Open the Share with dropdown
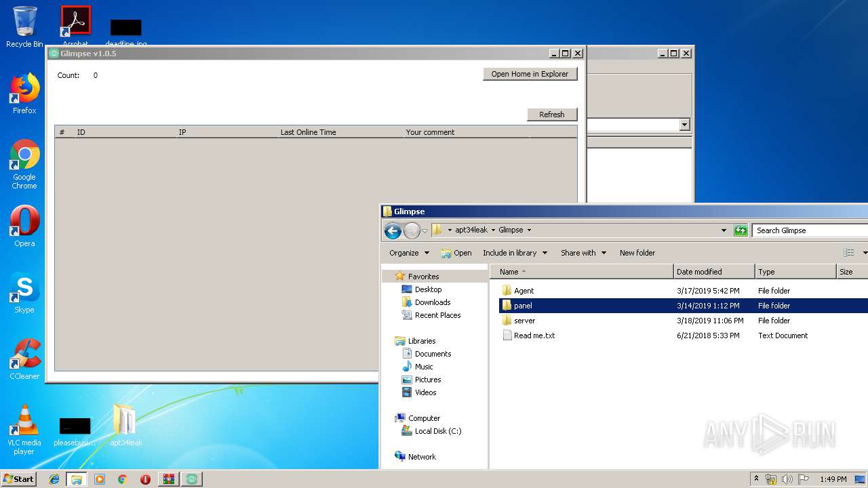Image resolution: width=868 pixels, height=488 pixels. [583, 253]
